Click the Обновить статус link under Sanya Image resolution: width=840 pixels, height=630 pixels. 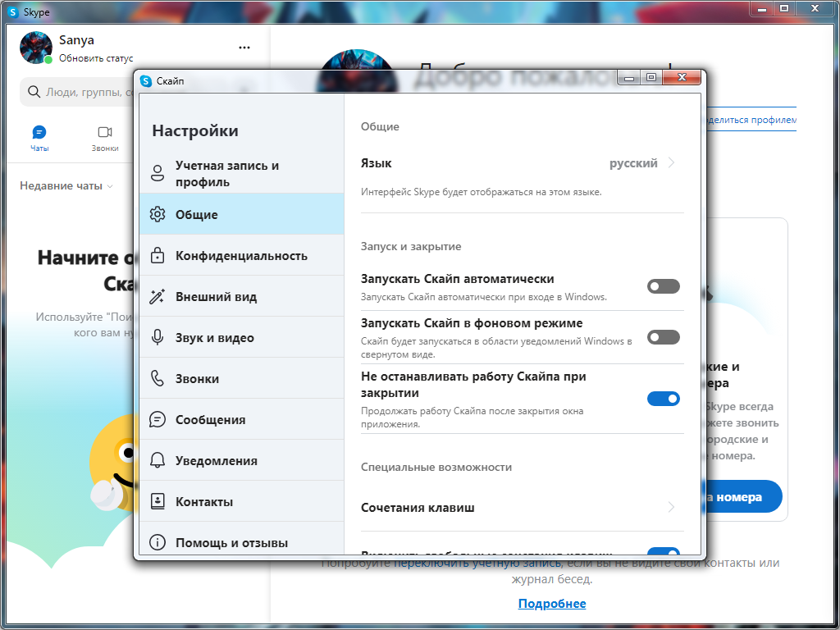tap(96, 58)
